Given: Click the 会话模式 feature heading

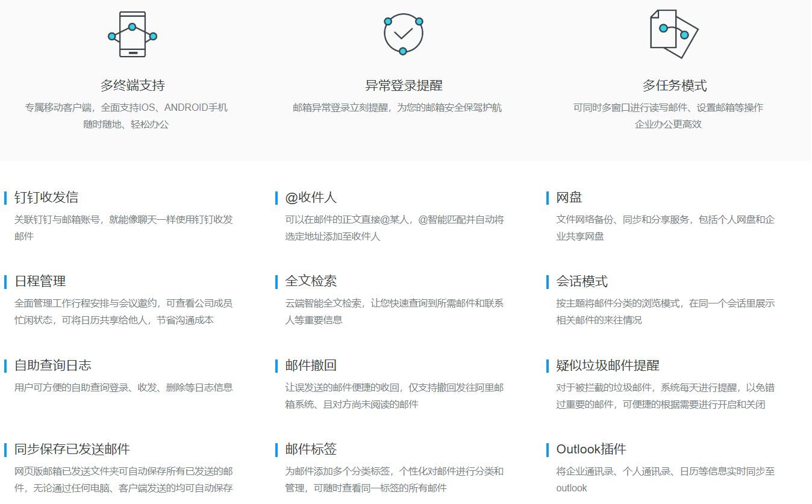Looking at the screenshot, I should [582, 281].
